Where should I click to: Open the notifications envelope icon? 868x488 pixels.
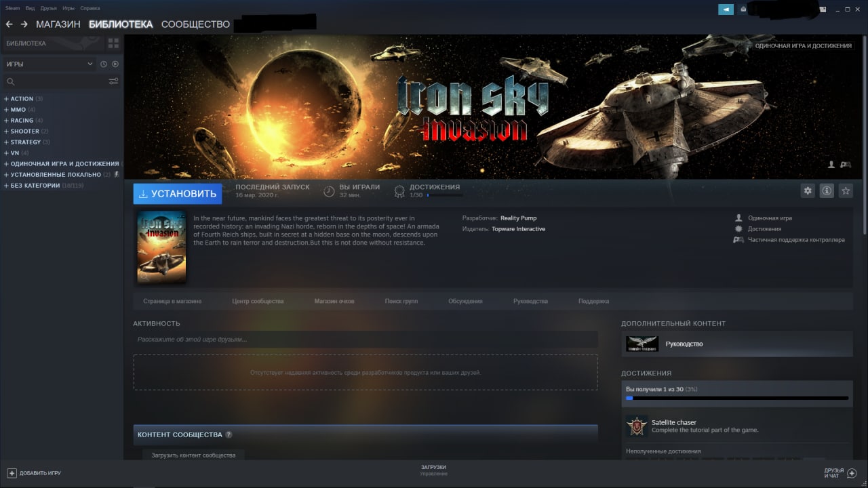(x=743, y=9)
